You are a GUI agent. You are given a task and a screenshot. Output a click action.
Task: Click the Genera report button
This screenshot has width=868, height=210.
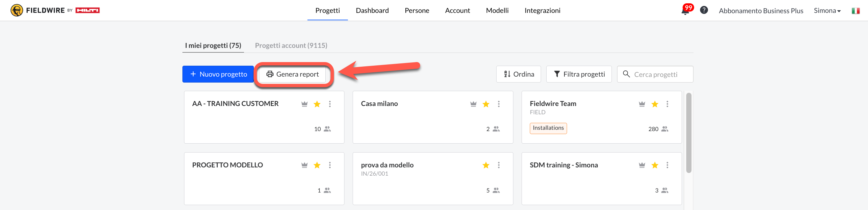click(292, 74)
